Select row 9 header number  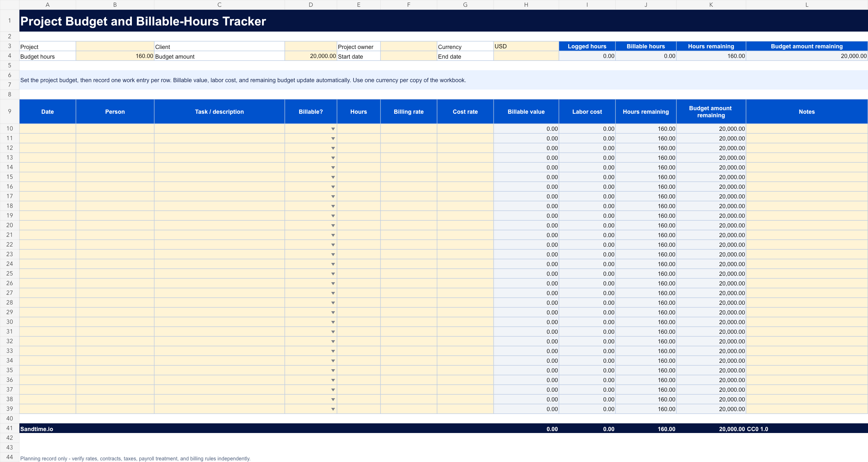tap(9, 111)
